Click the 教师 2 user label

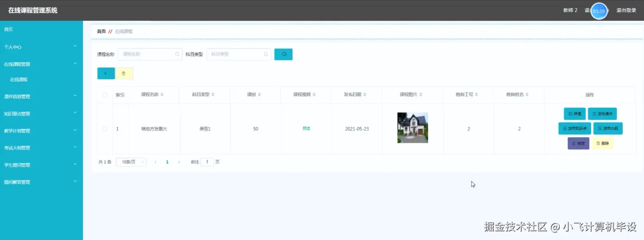(570, 11)
